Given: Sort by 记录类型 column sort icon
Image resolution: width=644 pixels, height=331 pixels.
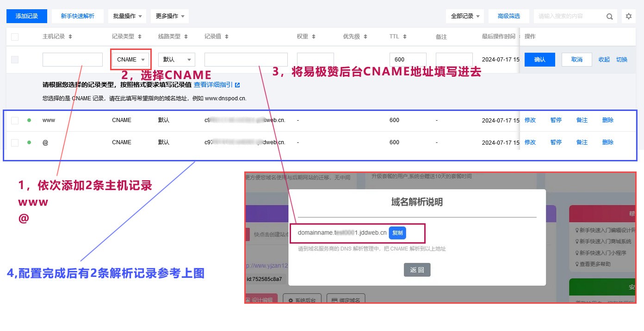Looking at the screenshot, I should 140,37.
